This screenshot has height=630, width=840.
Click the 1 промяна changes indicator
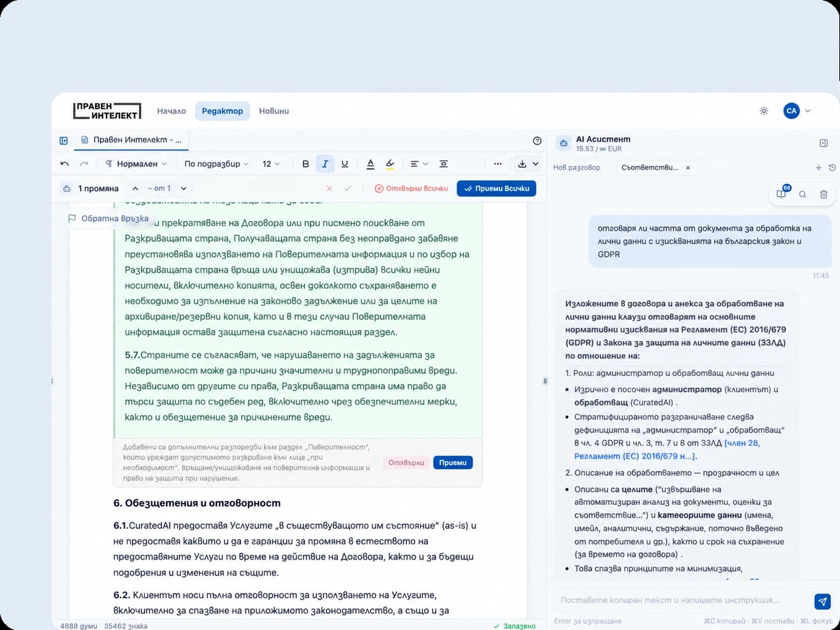(x=90, y=189)
